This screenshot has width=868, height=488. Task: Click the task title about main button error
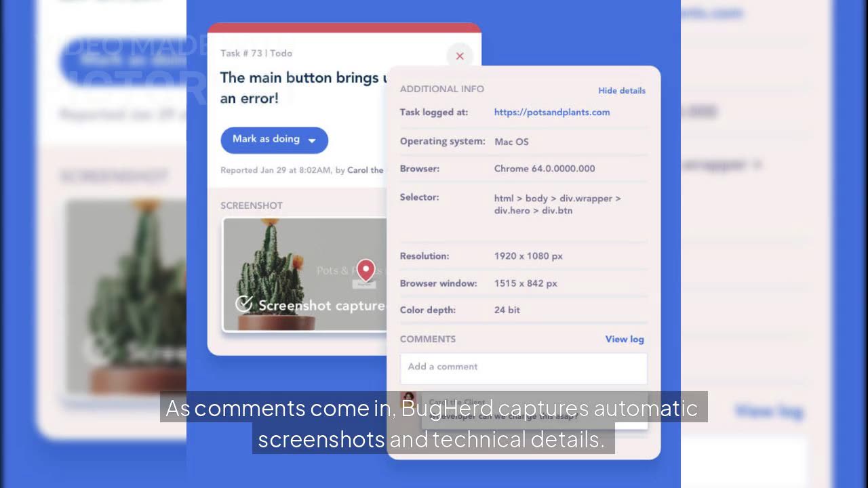[304, 88]
